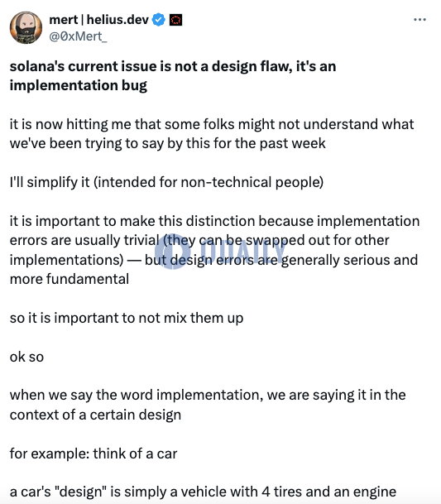Click the 'more fundamental' text line
The width and height of the screenshot is (441, 504).
(x=70, y=279)
